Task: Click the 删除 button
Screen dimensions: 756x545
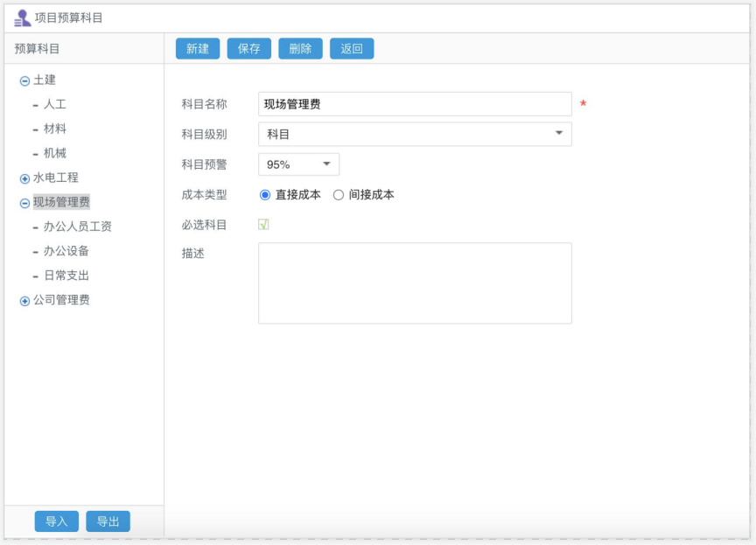Action: coord(300,48)
